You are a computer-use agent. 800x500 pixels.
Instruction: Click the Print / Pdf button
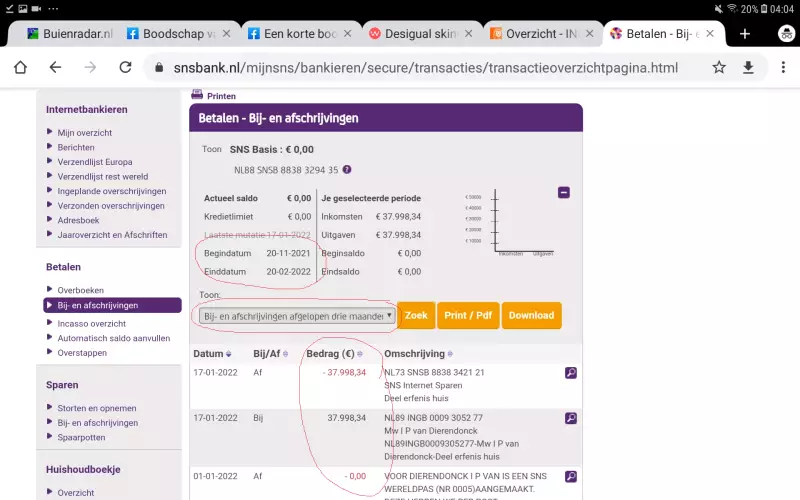pos(468,315)
